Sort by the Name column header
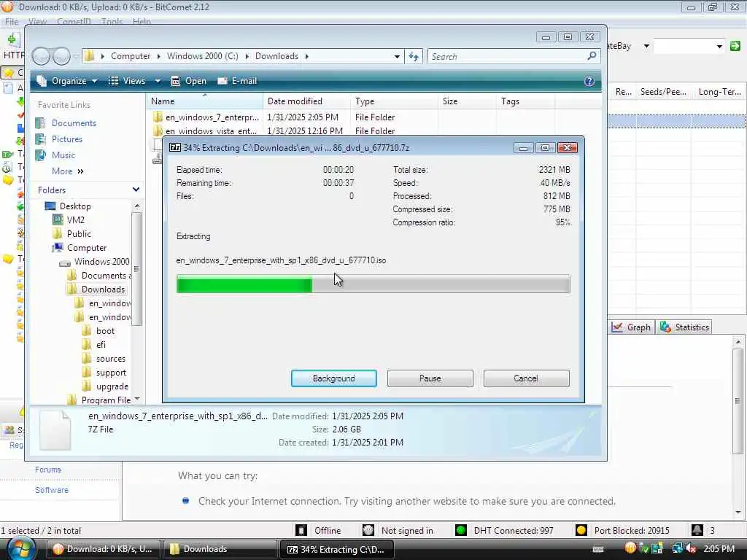The width and height of the screenshot is (747, 560). (204, 101)
